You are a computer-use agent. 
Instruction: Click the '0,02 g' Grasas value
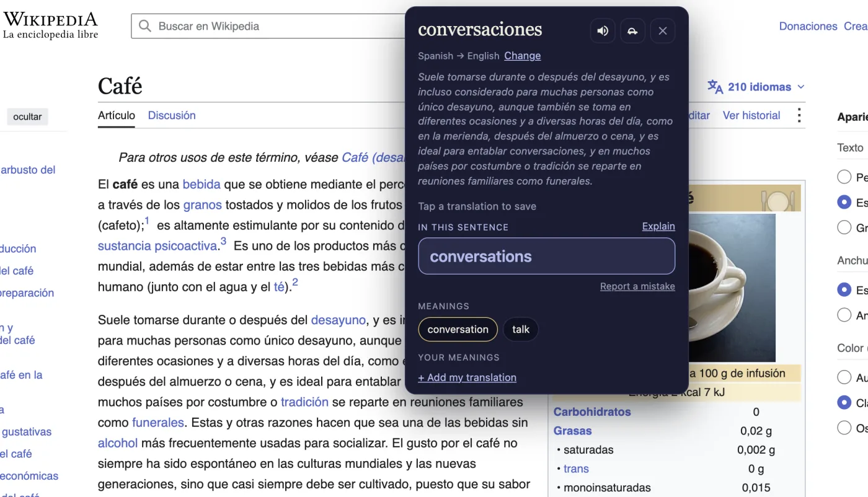[756, 431]
